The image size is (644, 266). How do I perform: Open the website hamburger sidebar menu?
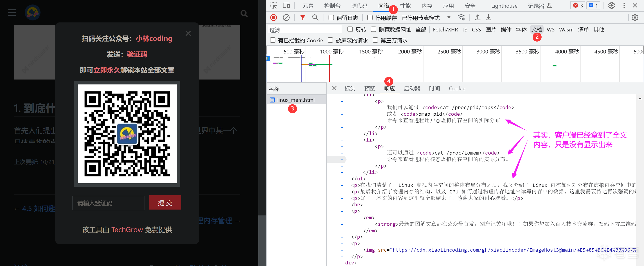point(12,13)
